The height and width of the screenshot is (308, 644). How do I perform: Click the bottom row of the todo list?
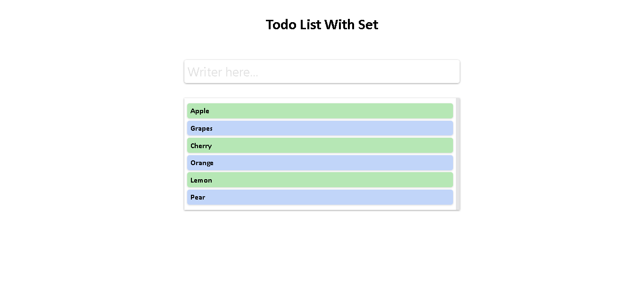320,197
